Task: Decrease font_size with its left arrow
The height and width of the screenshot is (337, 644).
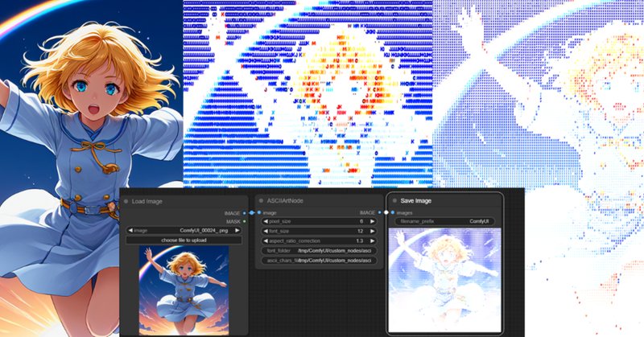Action: point(266,231)
